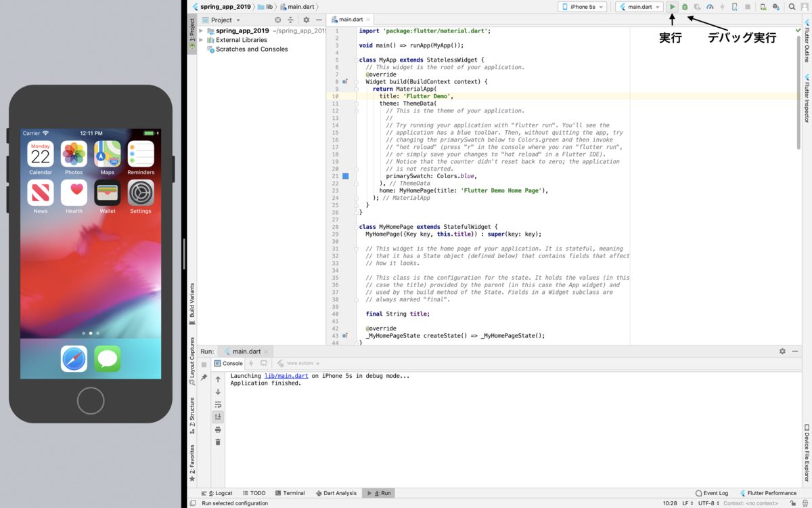812x508 pixels.
Task: Toggle scroll to end in console
Action: [x=218, y=417]
